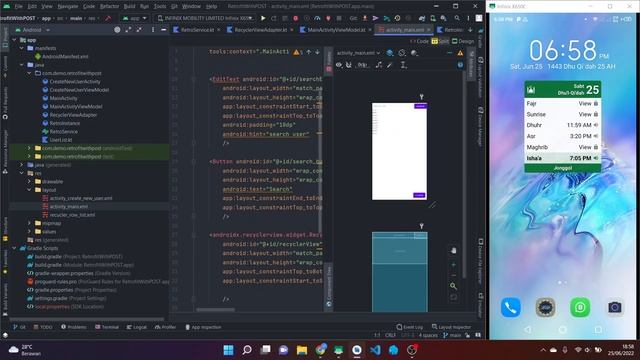Open activity_main.xml dropdown in design toolbar
640x360 pixels.
(358, 53)
